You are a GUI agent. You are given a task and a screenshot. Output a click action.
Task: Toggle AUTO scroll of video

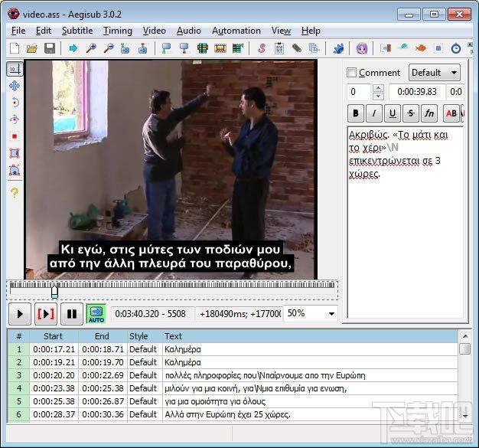coord(96,314)
